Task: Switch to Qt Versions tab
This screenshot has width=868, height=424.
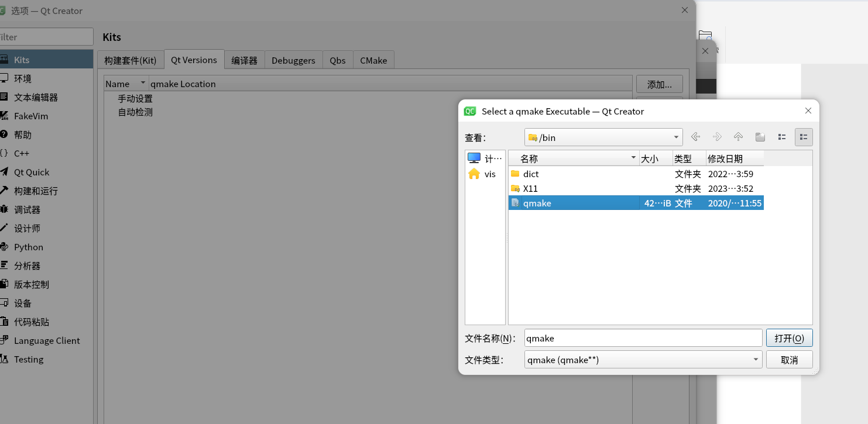Action: pyautogui.click(x=194, y=59)
